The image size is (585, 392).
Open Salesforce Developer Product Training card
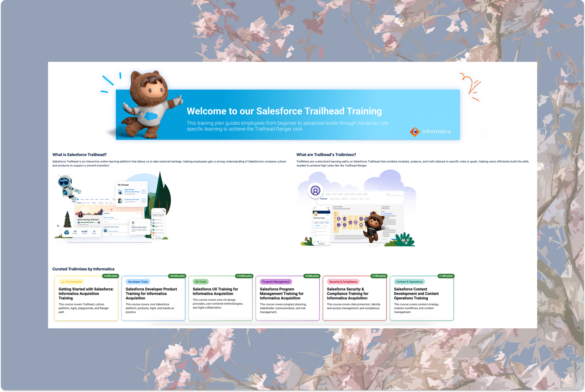click(x=153, y=298)
